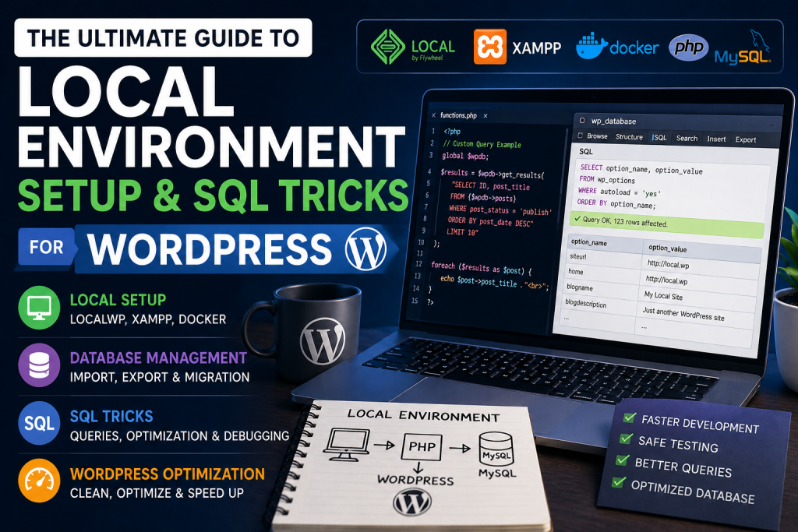Open the Insert tab

716,139
